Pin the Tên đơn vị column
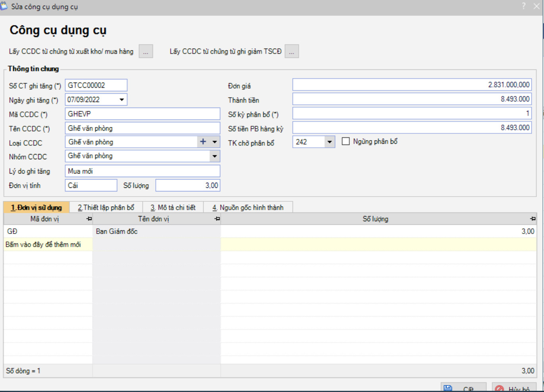This screenshot has width=544, height=392. click(x=217, y=219)
